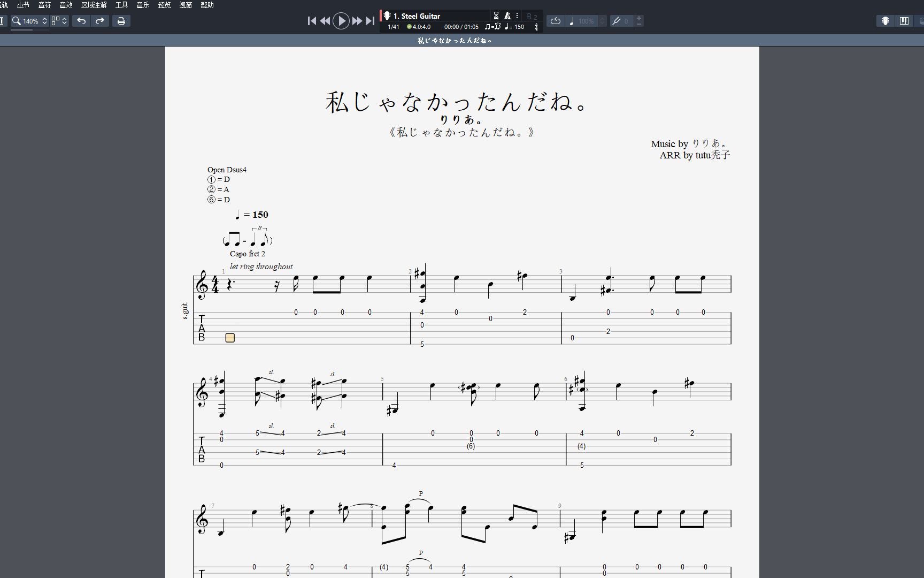Click the Music by りりあ。 credit

tap(690, 143)
